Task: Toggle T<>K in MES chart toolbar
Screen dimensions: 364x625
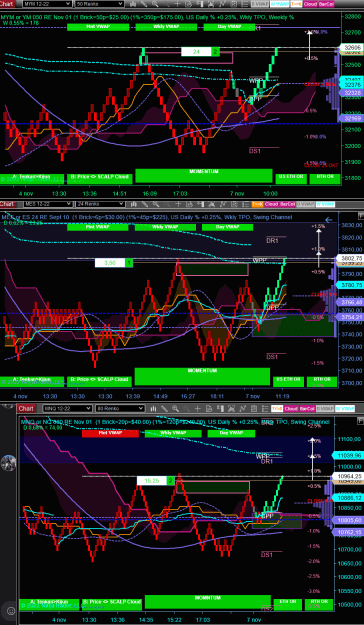Action: (258, 204)
